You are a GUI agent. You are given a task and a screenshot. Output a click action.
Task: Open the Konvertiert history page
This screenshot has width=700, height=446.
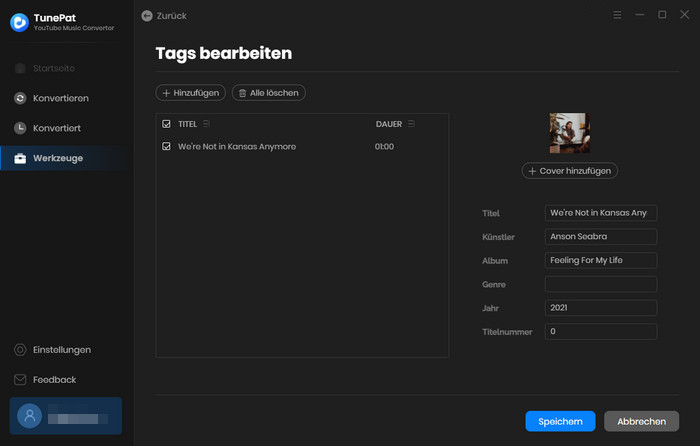[57, 128]
